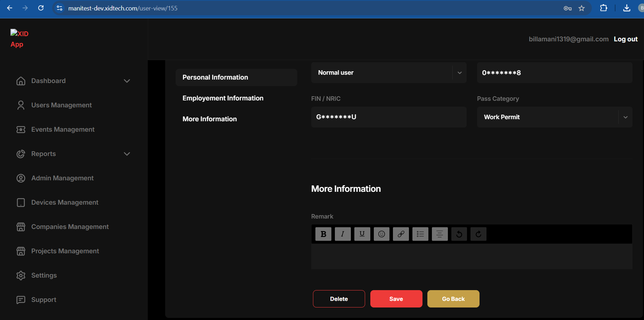The image size is (644, 320).
Task: Add a bulleted list in Remark editor
Action: tap(420, 234)
